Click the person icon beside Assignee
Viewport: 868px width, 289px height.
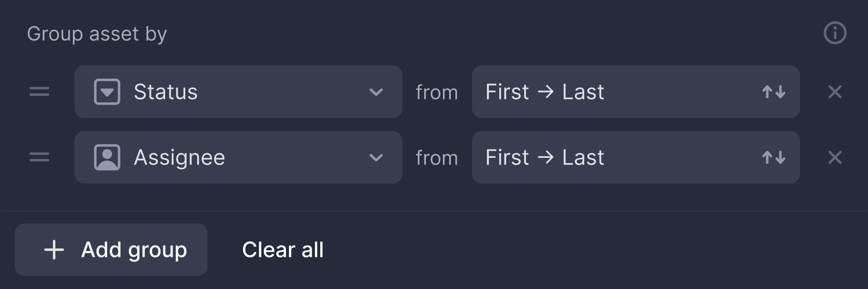(107, 157)
